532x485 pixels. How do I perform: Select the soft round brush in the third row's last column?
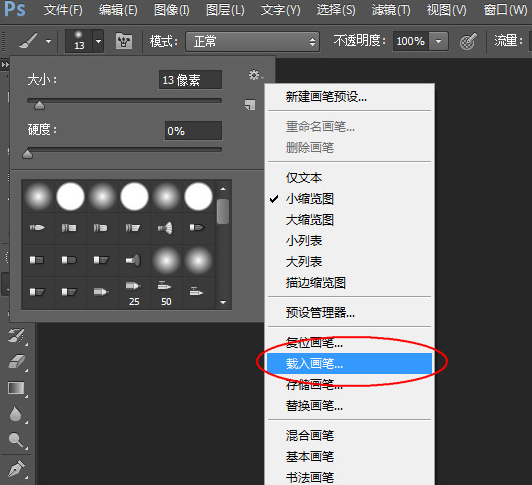[198, 260]
